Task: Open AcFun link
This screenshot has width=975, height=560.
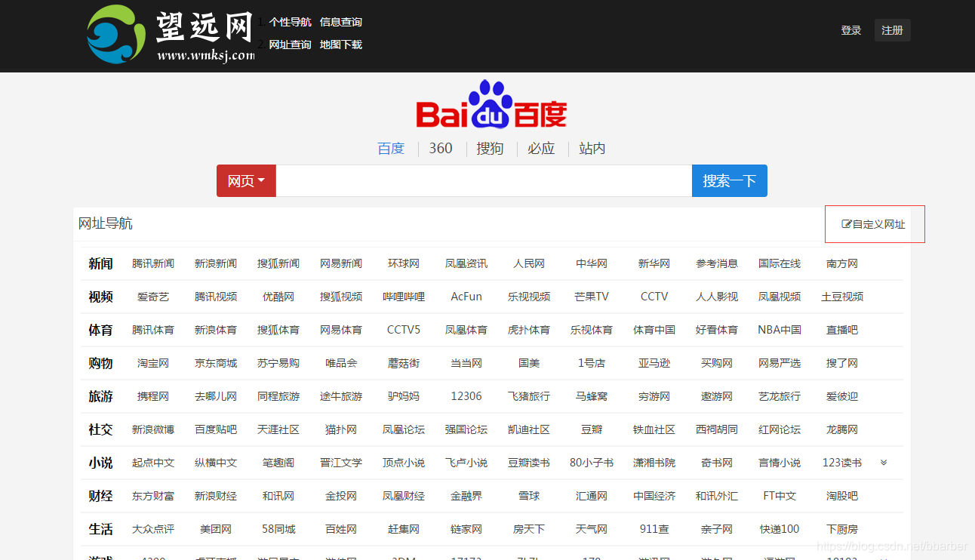Action: (x=466, y=297)
